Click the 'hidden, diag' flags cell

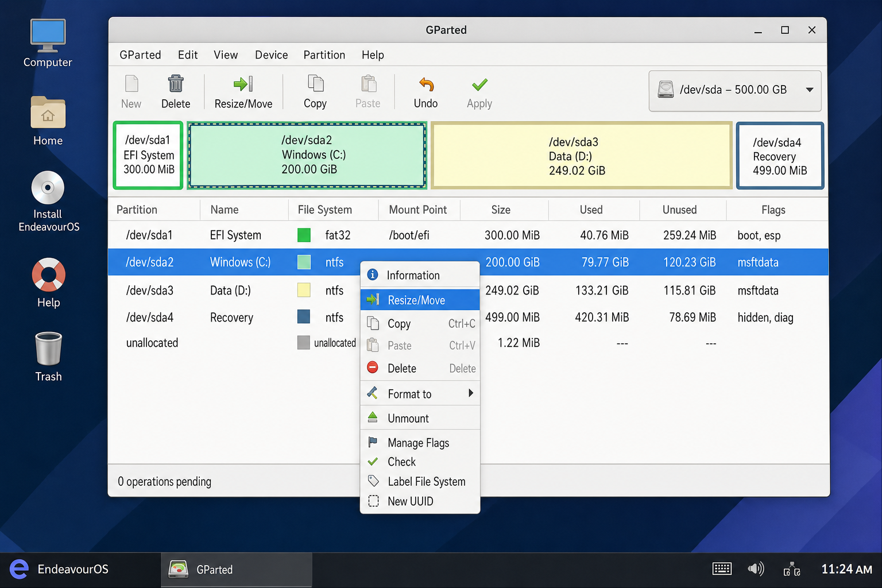point(765,318)
